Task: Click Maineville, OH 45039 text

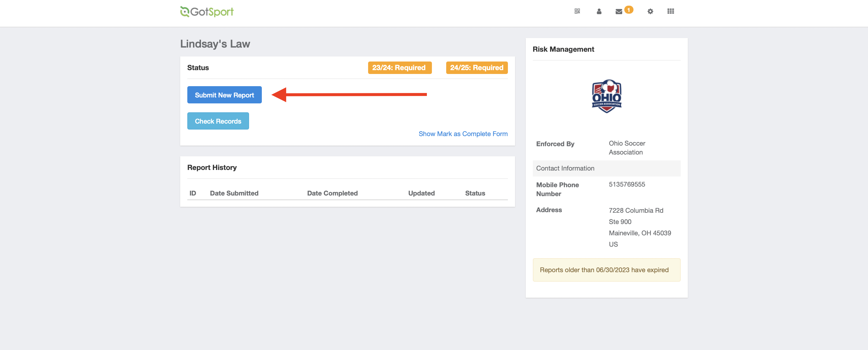Action: [639, 233]
